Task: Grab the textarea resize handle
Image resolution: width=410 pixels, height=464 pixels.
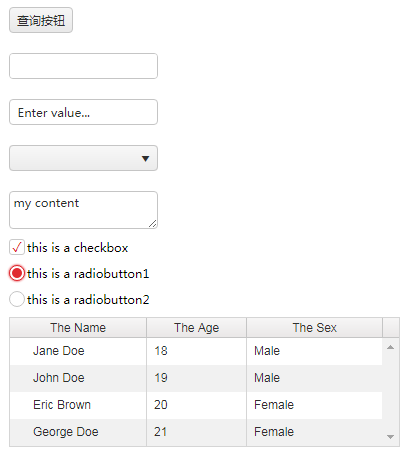Action: 153,224
